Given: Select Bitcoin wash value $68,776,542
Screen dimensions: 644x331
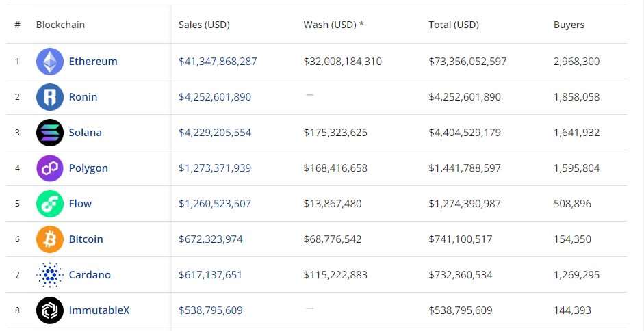Looking at the screenshot, I should pos(333,239).
